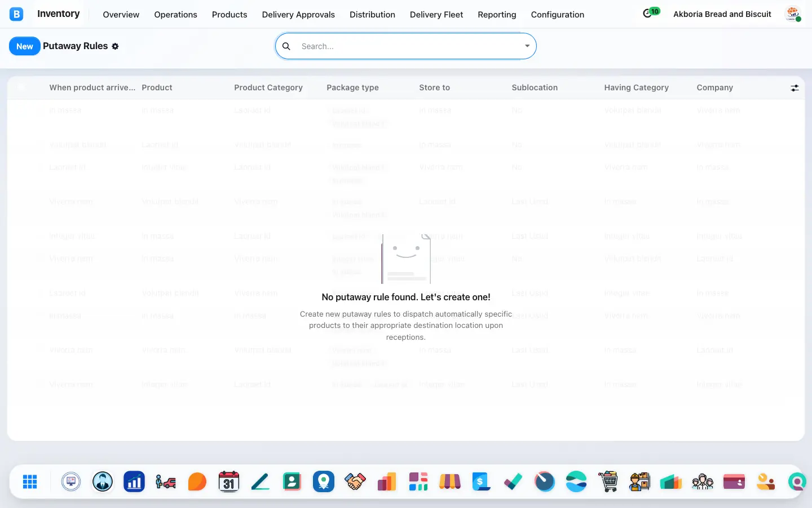Open the orange bubble app in dock
812x508 pixels.
click(197, 481)
